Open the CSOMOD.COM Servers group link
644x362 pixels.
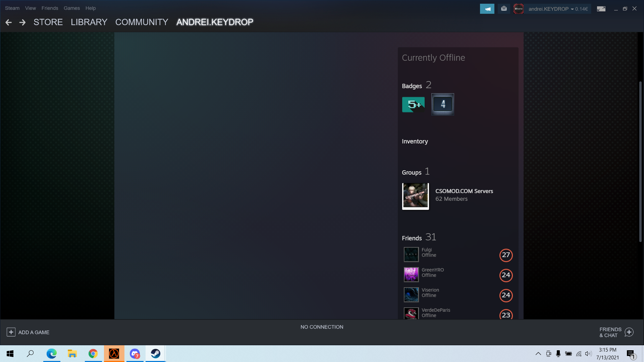(464, 191)
